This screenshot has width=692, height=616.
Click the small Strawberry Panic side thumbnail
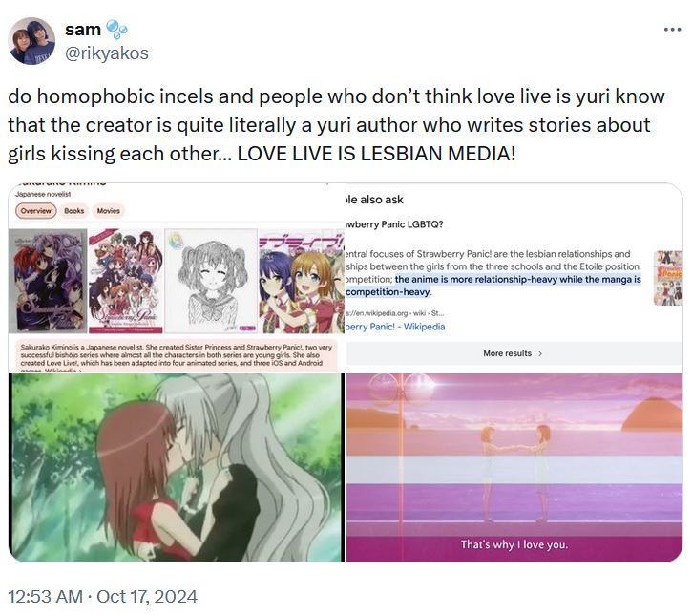pos(668,277)
